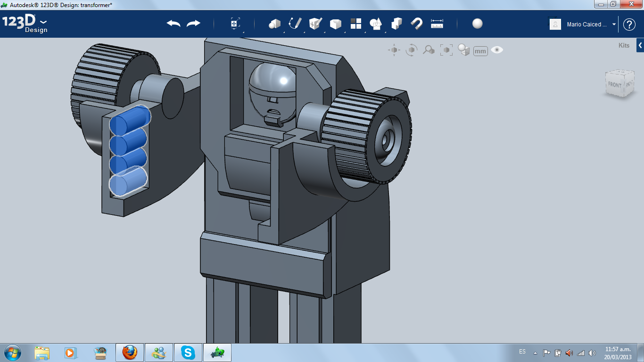Select the Sketch pencil tool
The width and height of the screenshot is (644, 362).
coord(295,24)
